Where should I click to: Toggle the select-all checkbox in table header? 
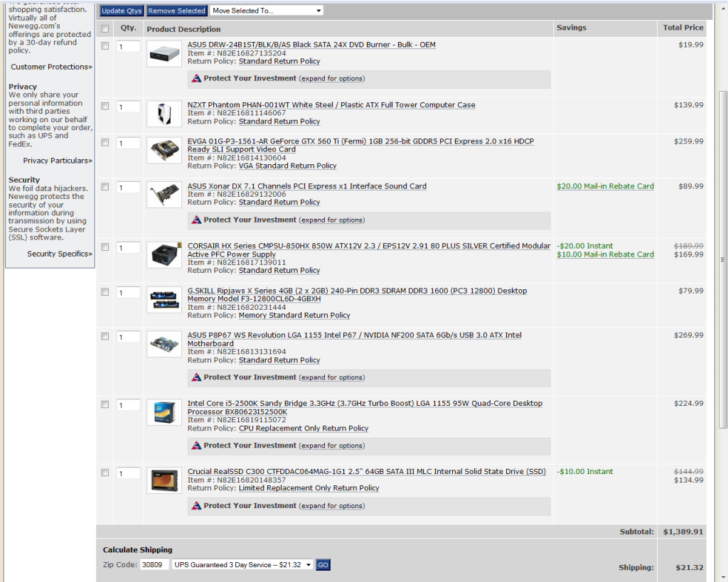(x=105, y=28)
